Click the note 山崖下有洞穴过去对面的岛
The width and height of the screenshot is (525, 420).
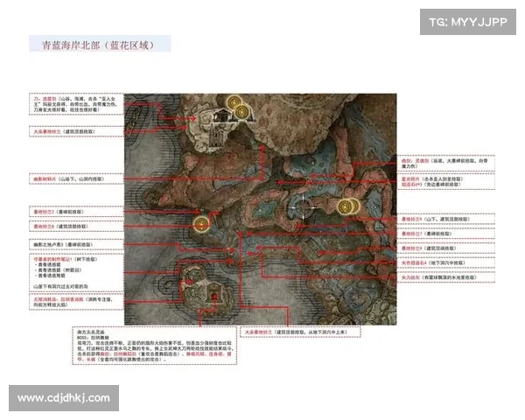click(60, 287)
